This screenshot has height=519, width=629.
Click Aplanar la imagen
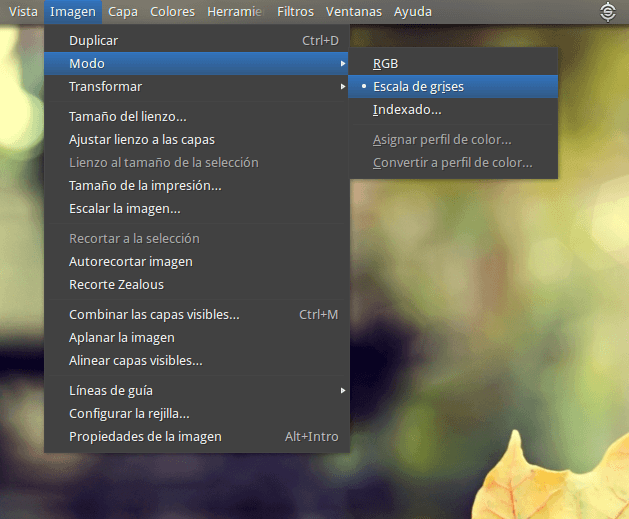121,337
